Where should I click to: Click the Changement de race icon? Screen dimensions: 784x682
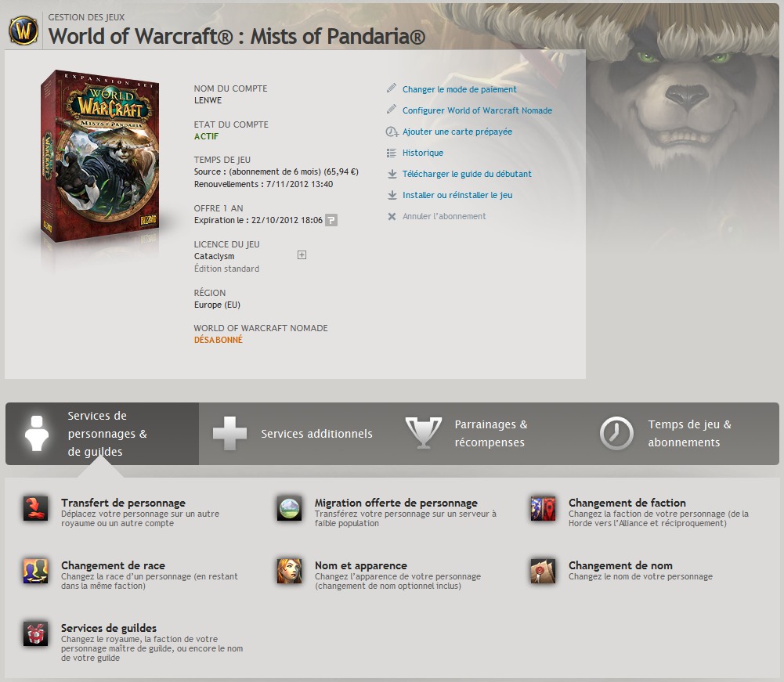[35, 571]
